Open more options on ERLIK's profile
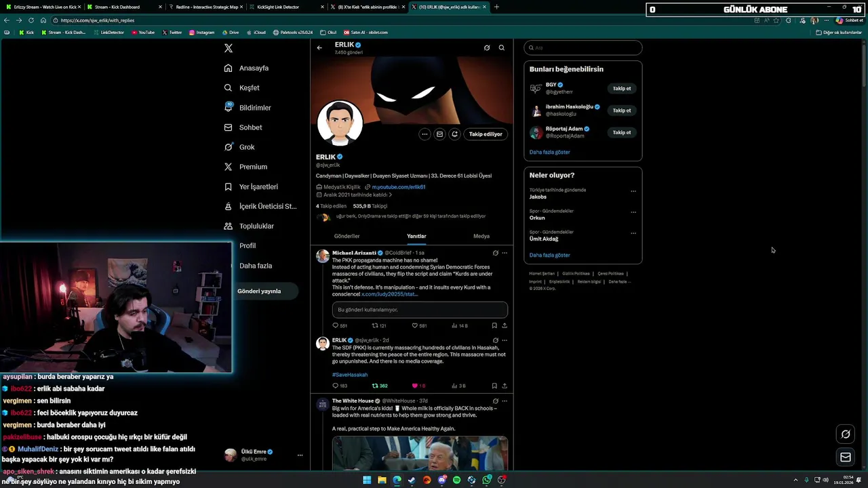Image resolution: width=868 pixels, height=488 pixels. pos(425,134)
